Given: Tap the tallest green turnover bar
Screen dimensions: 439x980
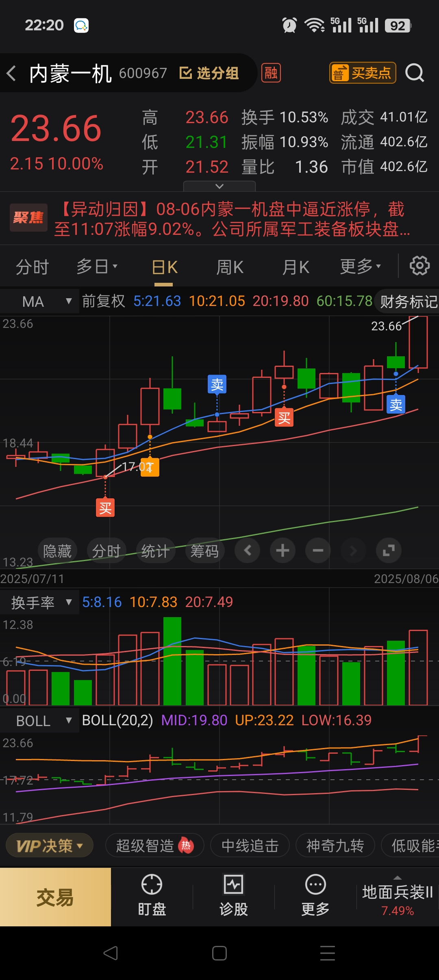Looking at the screenshot, I should 172,661.
